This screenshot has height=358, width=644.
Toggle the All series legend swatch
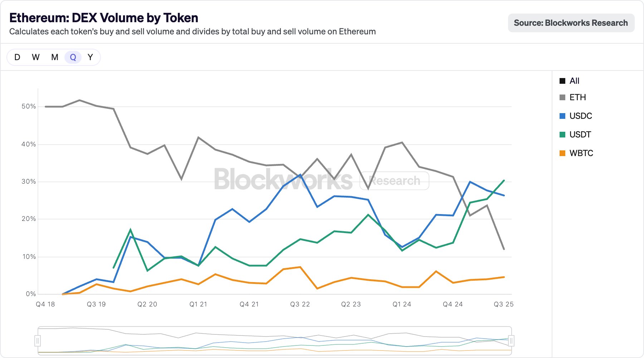(x=562, y=81)
